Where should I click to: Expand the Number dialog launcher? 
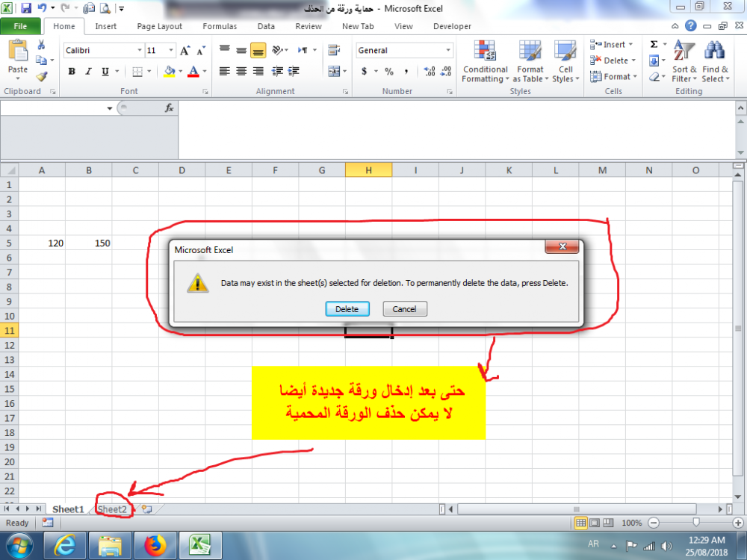coord(450,91)
